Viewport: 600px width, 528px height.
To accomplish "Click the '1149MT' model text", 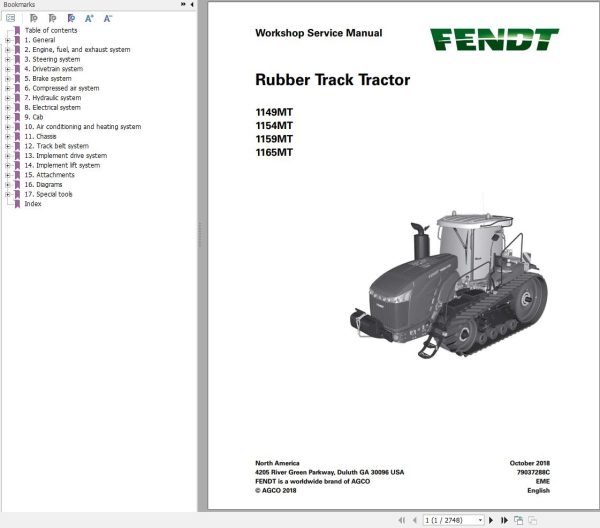I will [274, 112].
